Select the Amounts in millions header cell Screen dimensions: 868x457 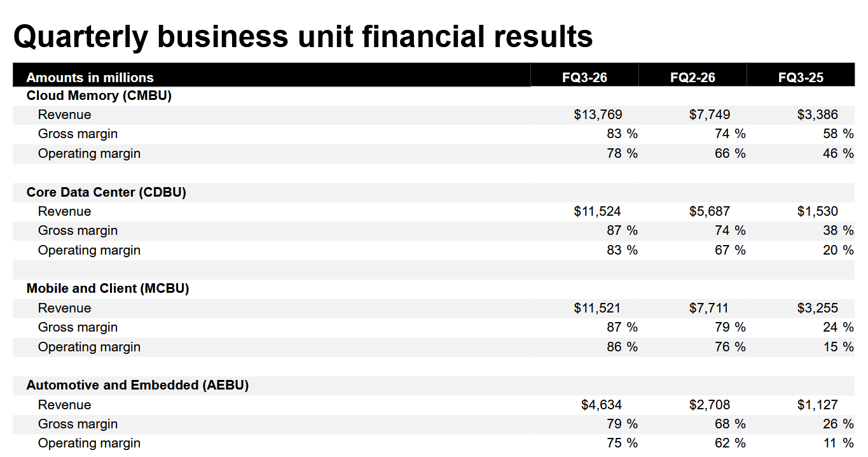point(90,78)
